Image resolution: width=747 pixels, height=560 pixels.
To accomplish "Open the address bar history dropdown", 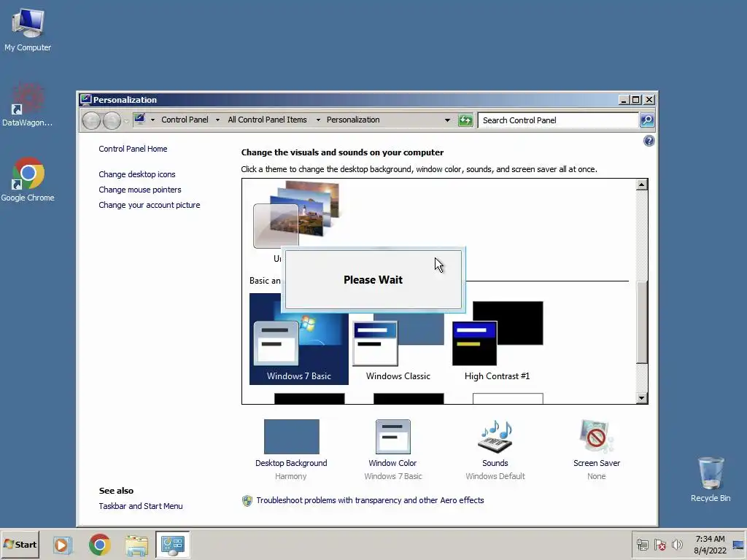I will tap(447, 120).
